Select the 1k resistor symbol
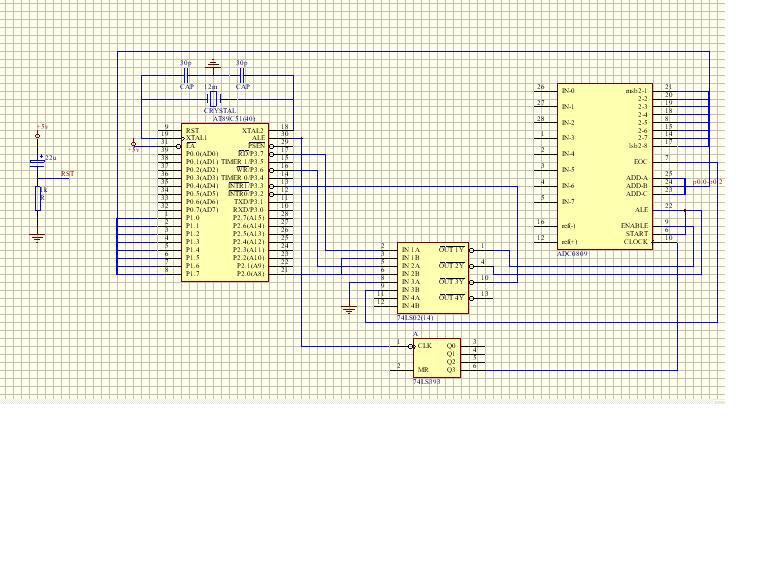 (38, 198)
